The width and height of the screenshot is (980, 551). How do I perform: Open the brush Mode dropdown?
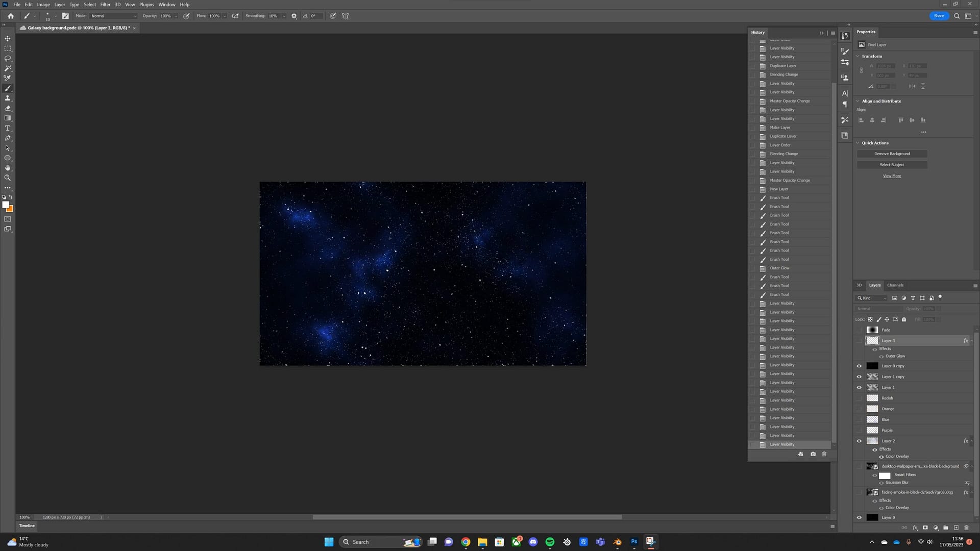pyautogui.click(x=112, y=16)
